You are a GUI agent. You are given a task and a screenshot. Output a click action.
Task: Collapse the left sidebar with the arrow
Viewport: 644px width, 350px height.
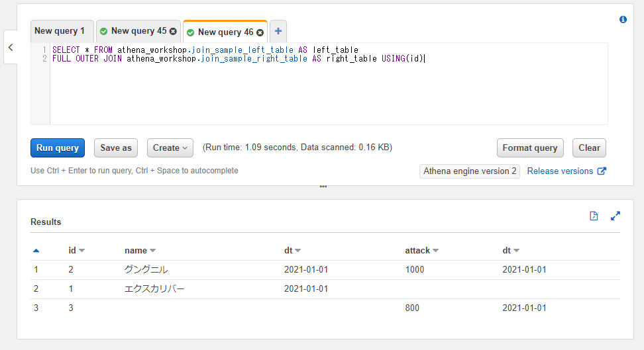[11, 47]
